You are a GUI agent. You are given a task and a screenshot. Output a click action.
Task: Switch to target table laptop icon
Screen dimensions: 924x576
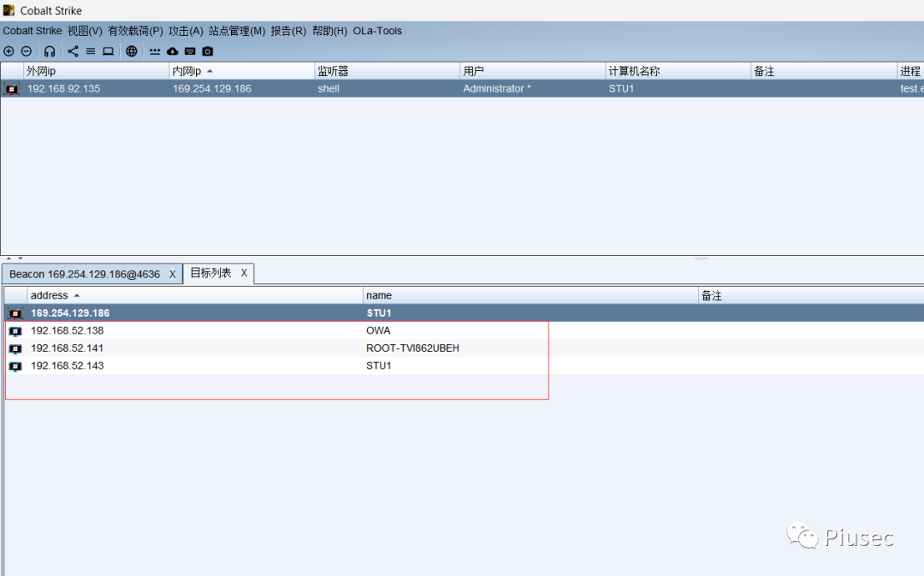[x=109, y=51]
